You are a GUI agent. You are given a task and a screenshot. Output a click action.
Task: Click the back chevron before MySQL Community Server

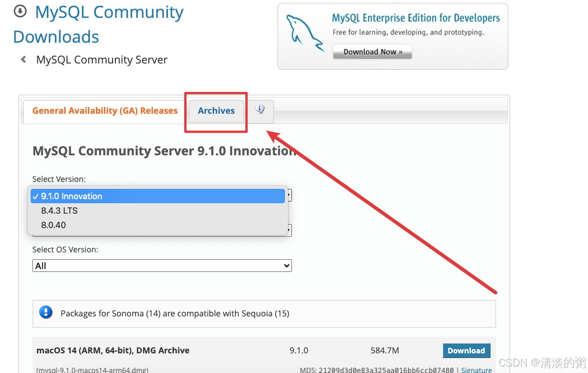coord(23,59)
